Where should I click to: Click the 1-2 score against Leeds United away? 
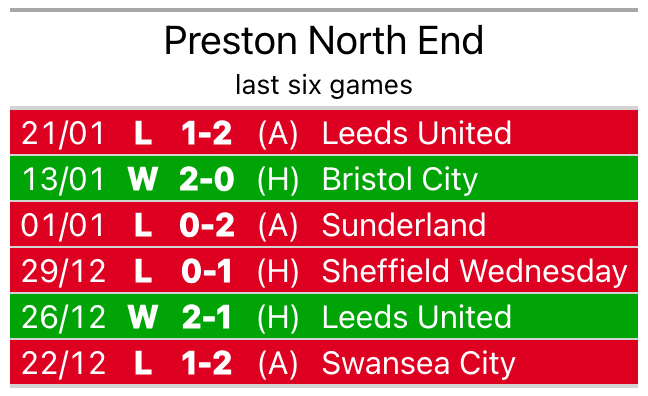207,133
